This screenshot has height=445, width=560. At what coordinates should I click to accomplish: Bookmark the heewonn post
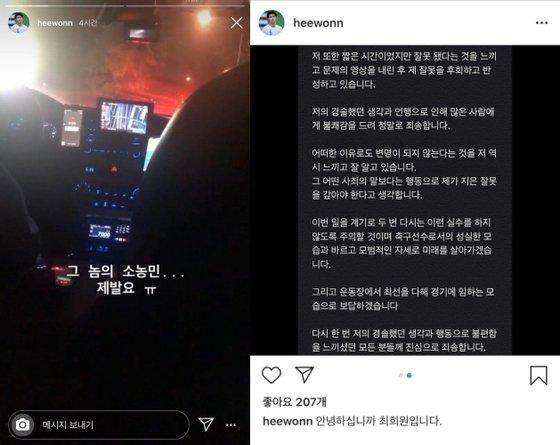click(x=539, y=375)
